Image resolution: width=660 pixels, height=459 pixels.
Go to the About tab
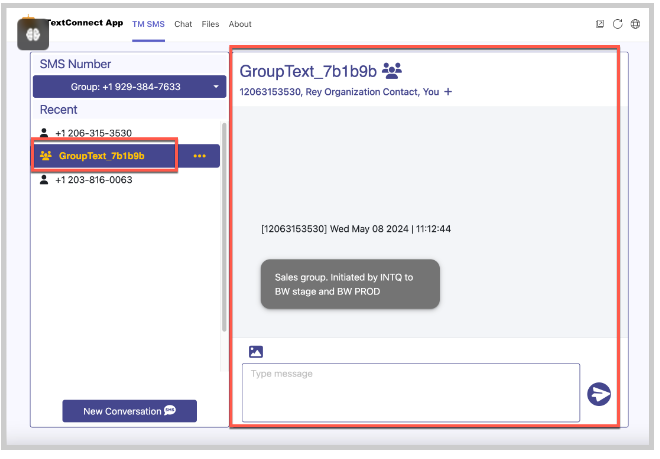click(240, 24)
